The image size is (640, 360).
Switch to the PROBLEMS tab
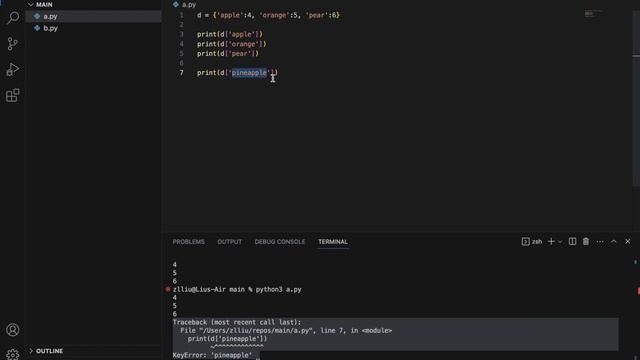189,242
